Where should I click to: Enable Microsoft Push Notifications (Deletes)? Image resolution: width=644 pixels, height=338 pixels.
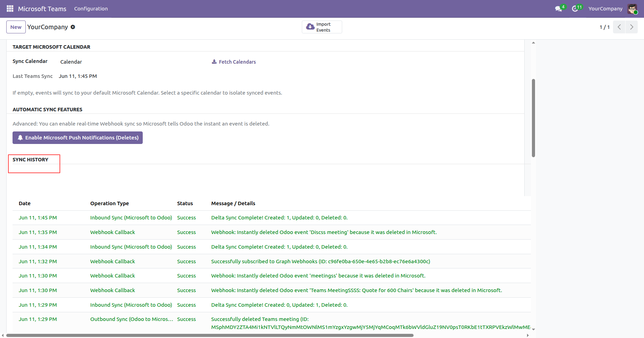[78, 138]
